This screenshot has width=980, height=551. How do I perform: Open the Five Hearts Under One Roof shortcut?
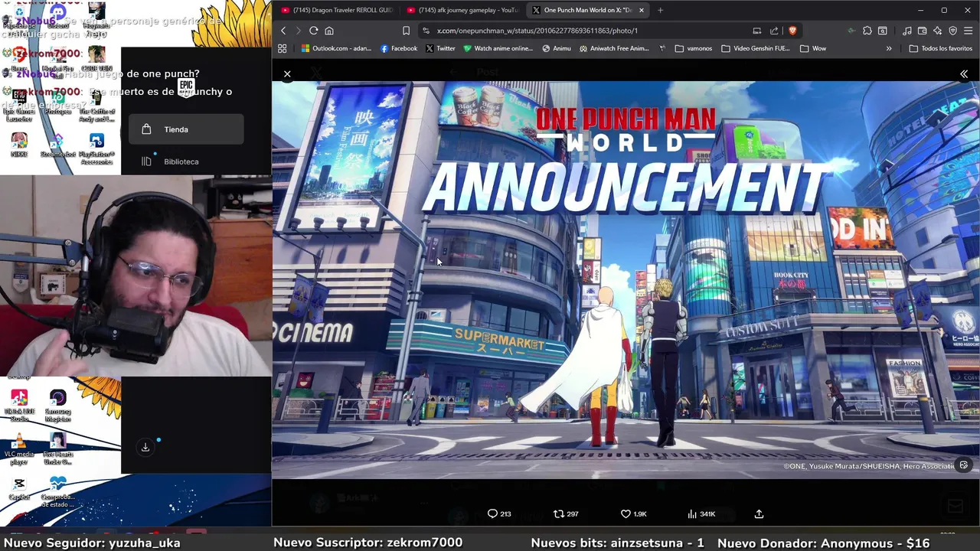[x=58, y=450]
